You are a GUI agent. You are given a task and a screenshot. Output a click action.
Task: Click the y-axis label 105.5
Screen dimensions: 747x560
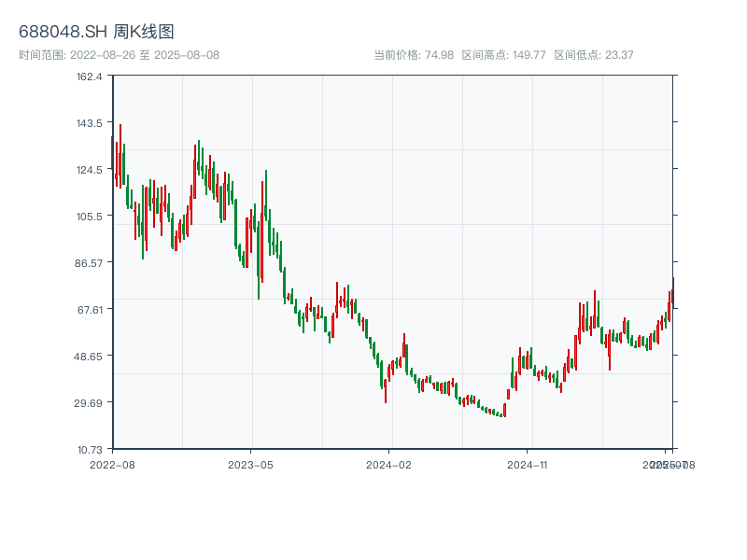(90, 217)
